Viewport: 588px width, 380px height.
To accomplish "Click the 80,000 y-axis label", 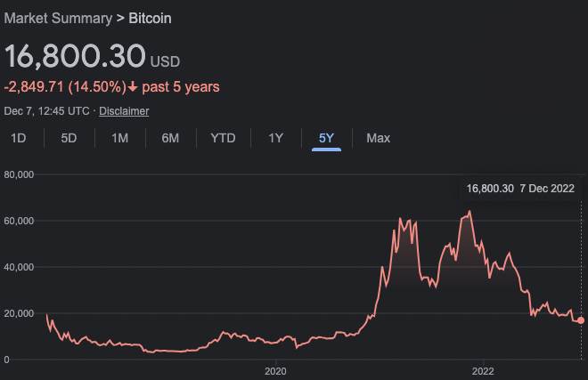I will point(19,174).
